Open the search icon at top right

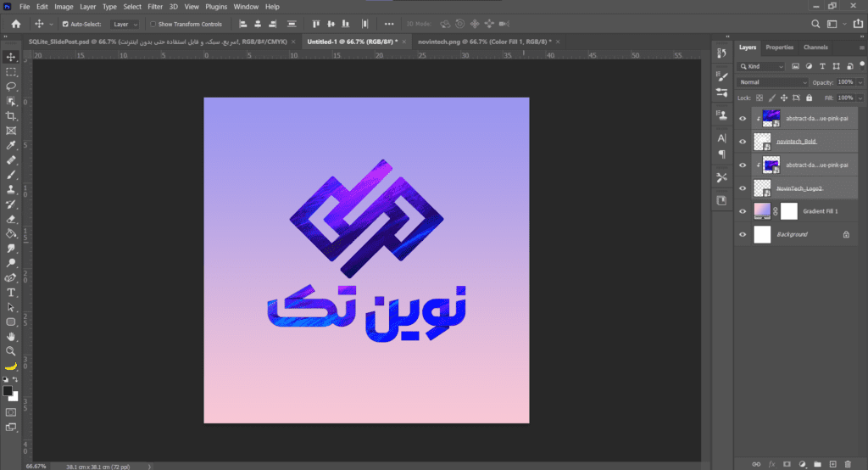(x=815, y=24)
